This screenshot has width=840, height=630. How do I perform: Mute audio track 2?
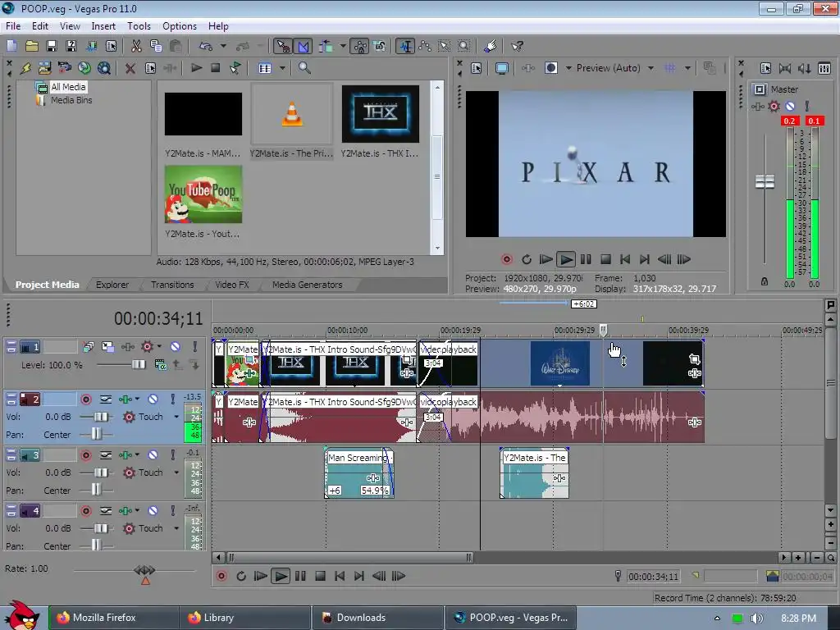pyautogui.click(x=153, y=399)
